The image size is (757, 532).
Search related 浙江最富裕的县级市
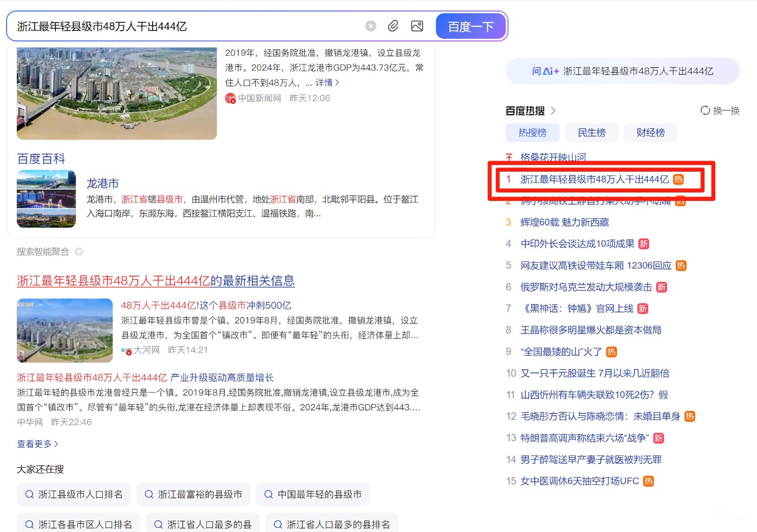[x=194, y=494]
